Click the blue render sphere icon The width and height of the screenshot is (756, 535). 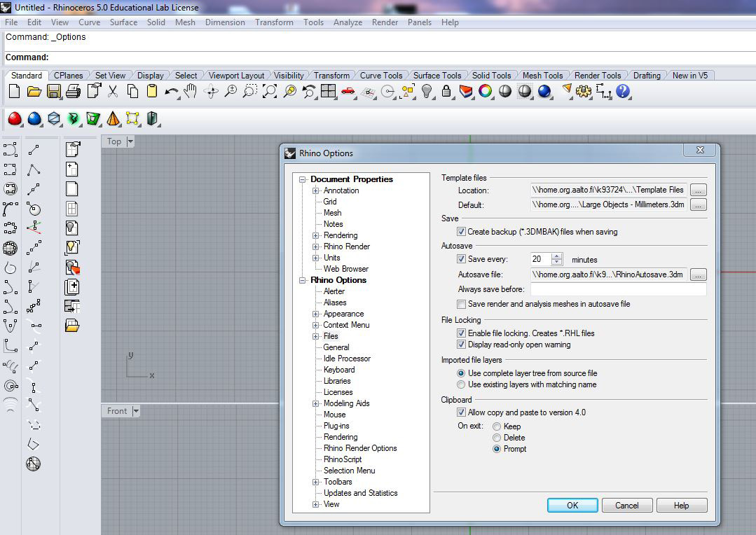click(544, 91)
